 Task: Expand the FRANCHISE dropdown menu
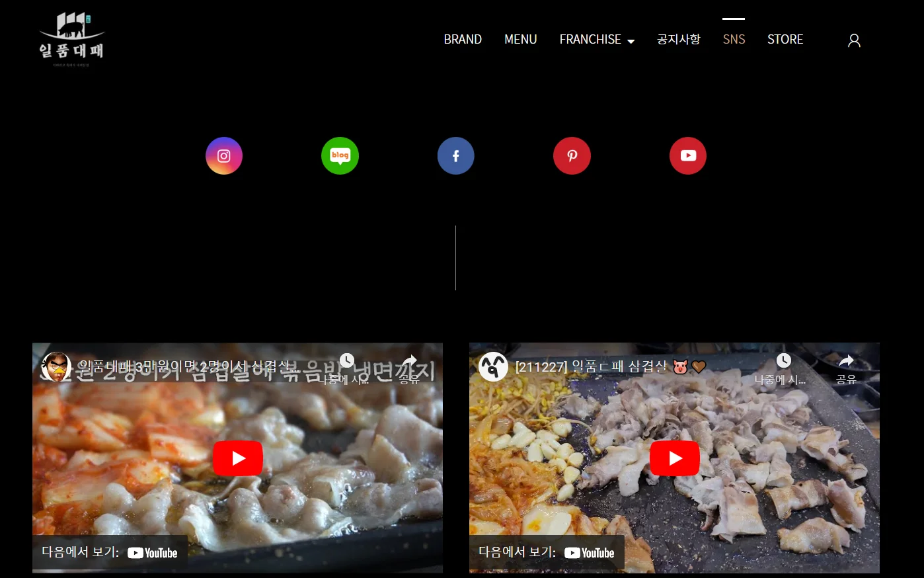[597, 40]
